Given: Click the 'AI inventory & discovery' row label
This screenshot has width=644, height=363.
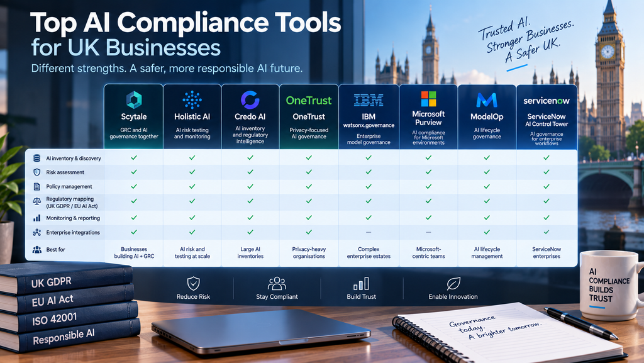Looking at the screenshot, I should pos(74,158).
